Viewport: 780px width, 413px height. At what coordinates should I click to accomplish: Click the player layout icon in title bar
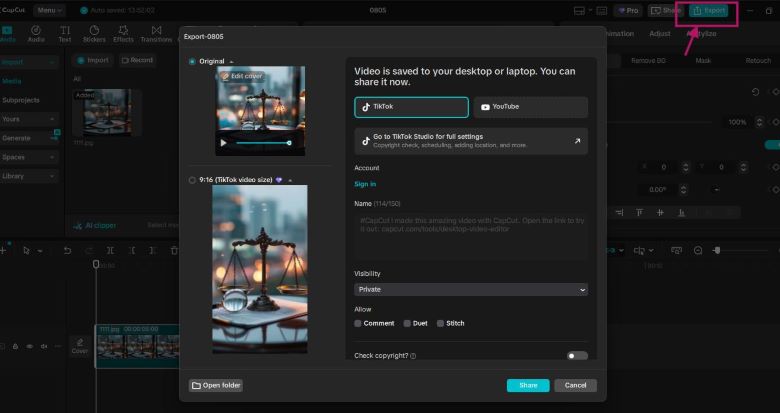tap(579, 10)
